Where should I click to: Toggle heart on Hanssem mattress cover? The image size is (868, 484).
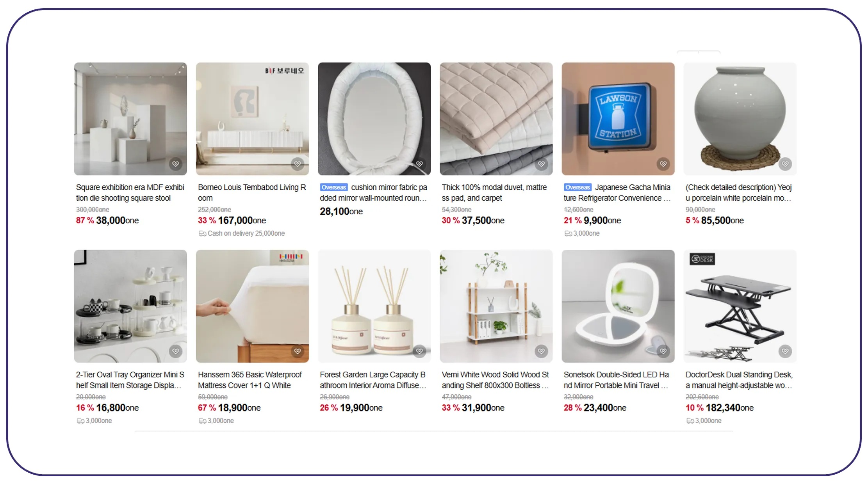298,351
